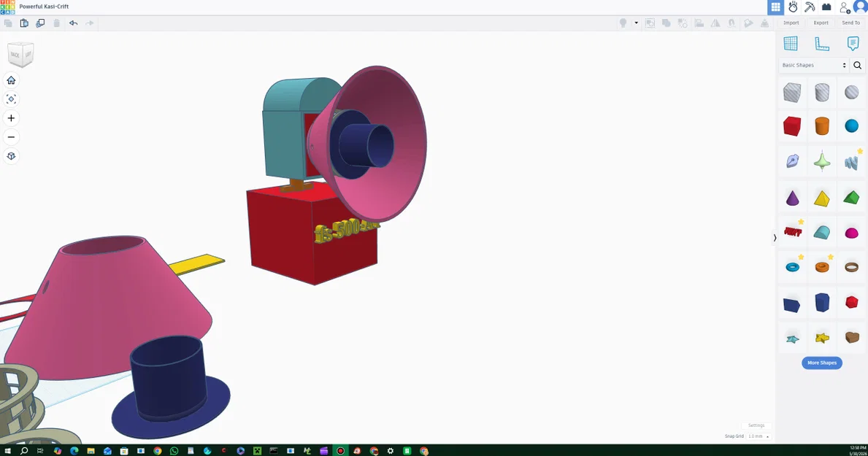Open Microsoft Edge from the taskbar
The height and width of the screenshot is (456, 868).
pyautogui.click(x=74, y=451)
